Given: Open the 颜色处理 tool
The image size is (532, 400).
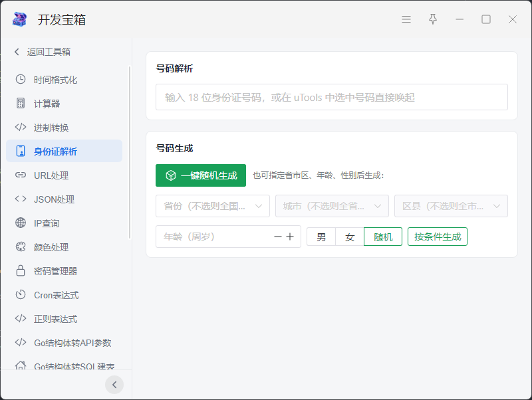Looking at the screenshot, I should (x=64, y=247).
